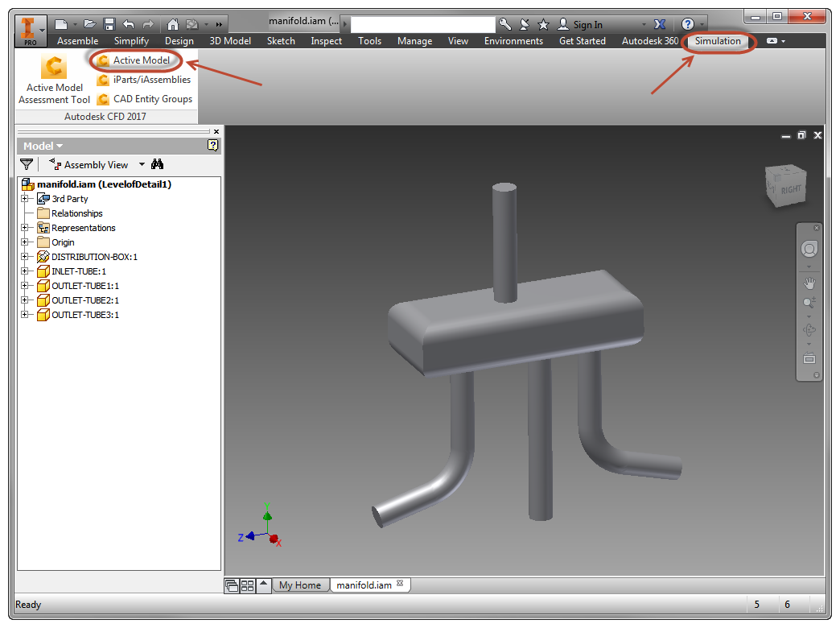Image resolution: width=840 pixels, height=628 pixels.
Task: Close the Model browser panel
Action: pos(216,131)
